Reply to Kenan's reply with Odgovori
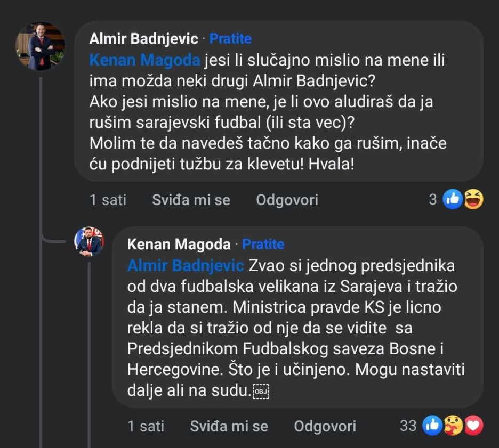The image size is (499, 448). [x=325, y=426]
